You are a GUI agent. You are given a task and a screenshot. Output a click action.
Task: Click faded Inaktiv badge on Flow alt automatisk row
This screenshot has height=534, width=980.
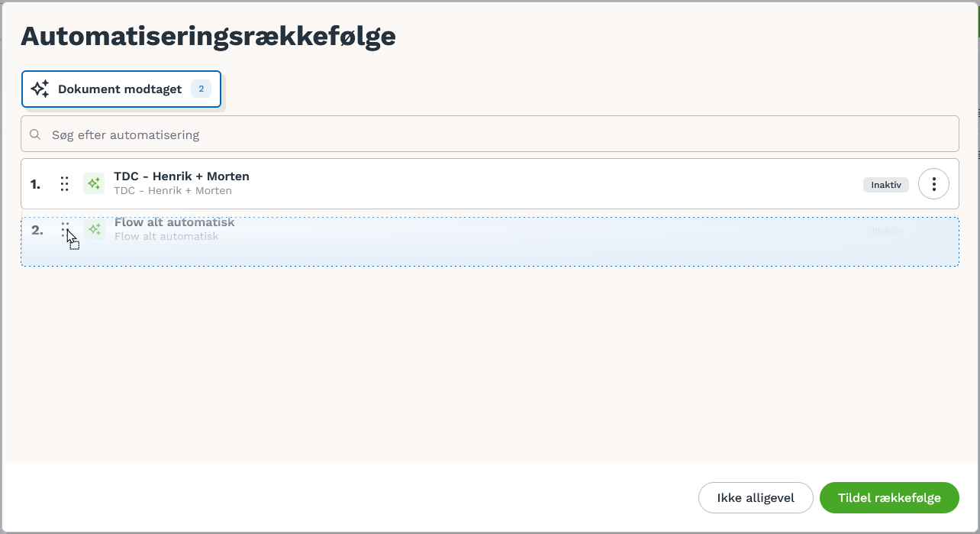tap(886, 230)
